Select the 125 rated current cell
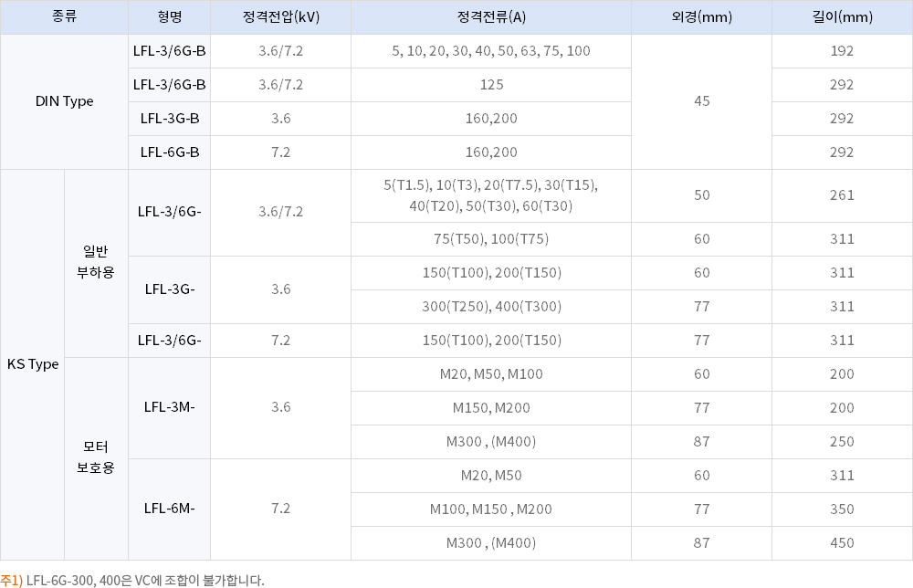This screenshot has height=588, width=913. 491,85
